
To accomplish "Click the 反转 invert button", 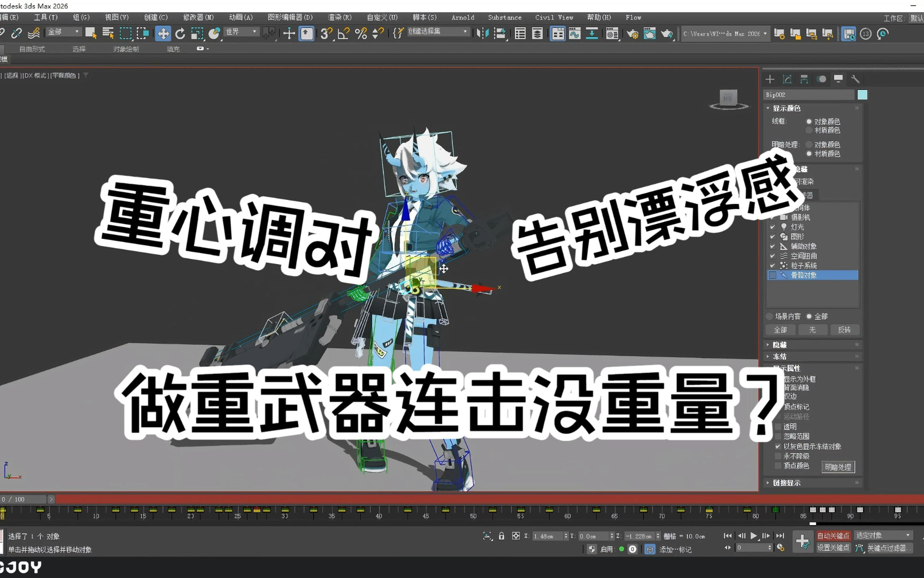I will coord(844,330).
